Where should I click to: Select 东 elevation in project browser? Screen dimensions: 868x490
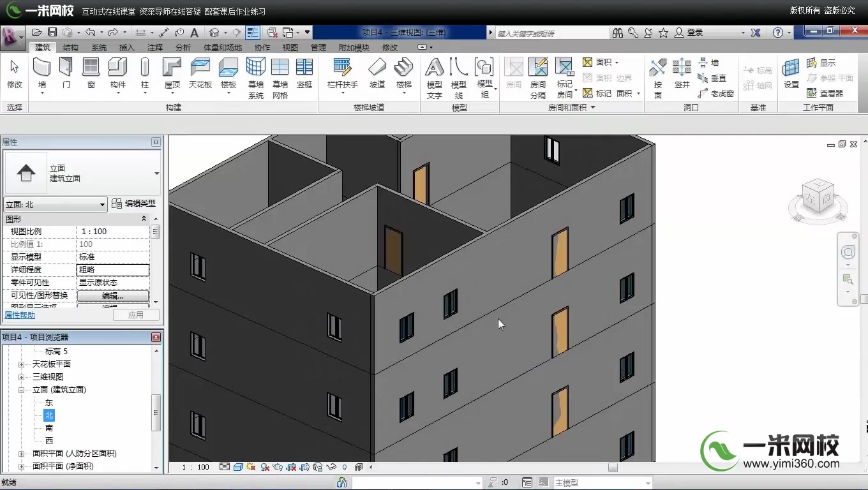pos(49,403)
